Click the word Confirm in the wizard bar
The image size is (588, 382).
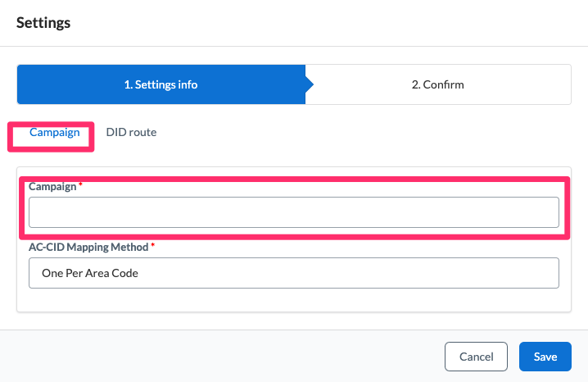[443, 84]
